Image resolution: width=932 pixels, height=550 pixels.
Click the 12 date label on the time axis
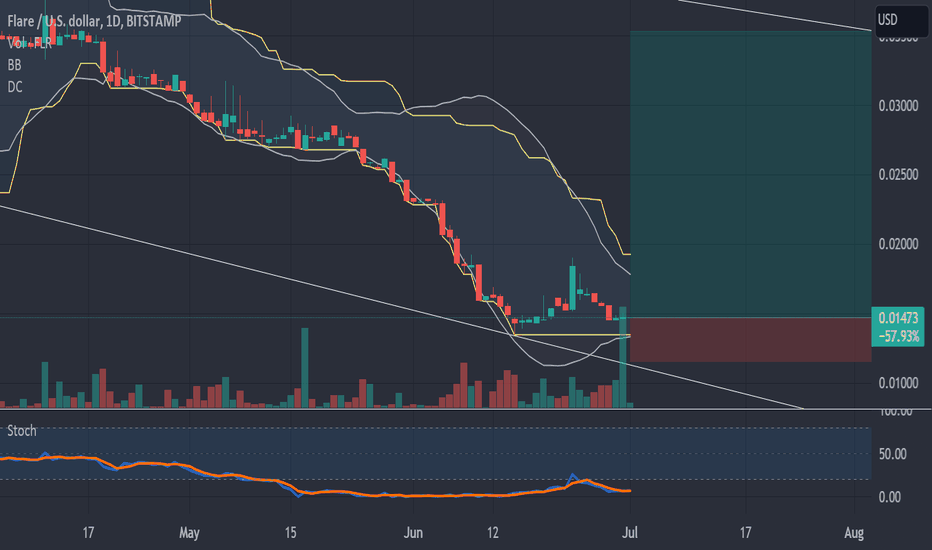493,533
